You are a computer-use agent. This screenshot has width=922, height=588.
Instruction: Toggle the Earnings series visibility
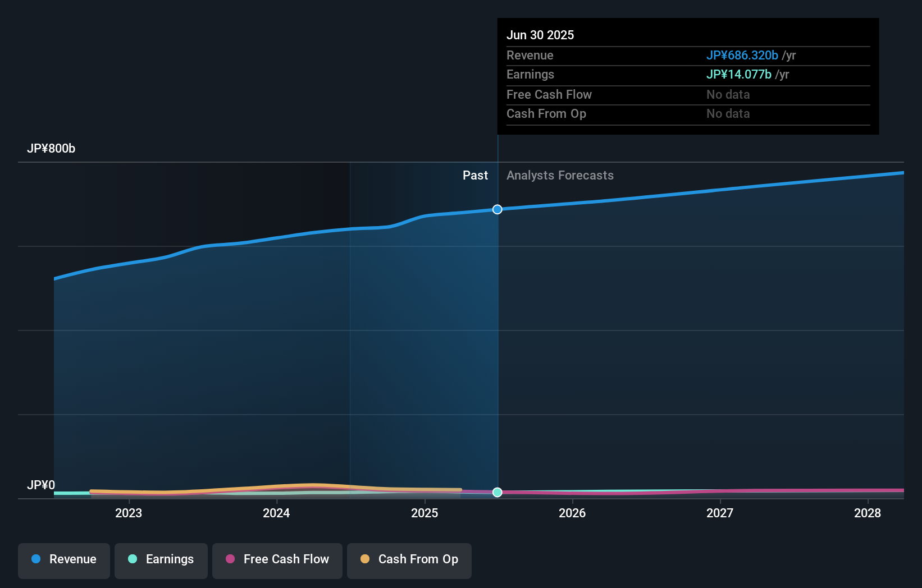click(x=161, y=559)
